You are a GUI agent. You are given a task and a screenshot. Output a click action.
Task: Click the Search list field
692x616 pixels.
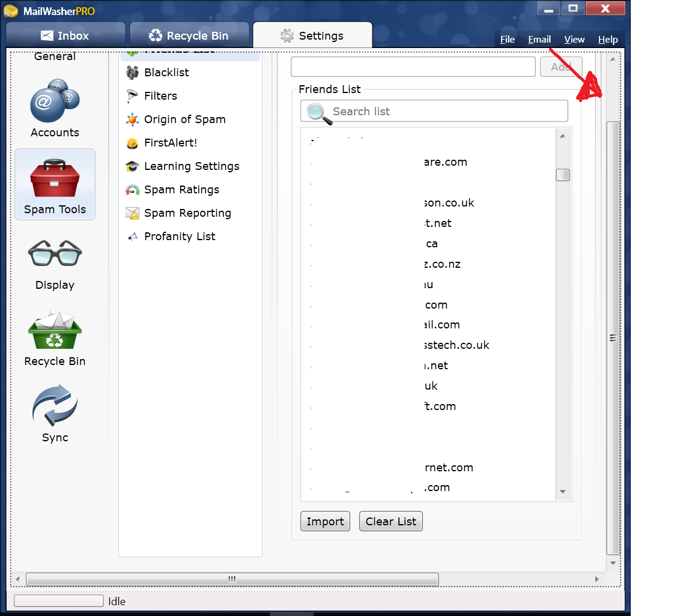pyautogui.click(x=434, y=110)
